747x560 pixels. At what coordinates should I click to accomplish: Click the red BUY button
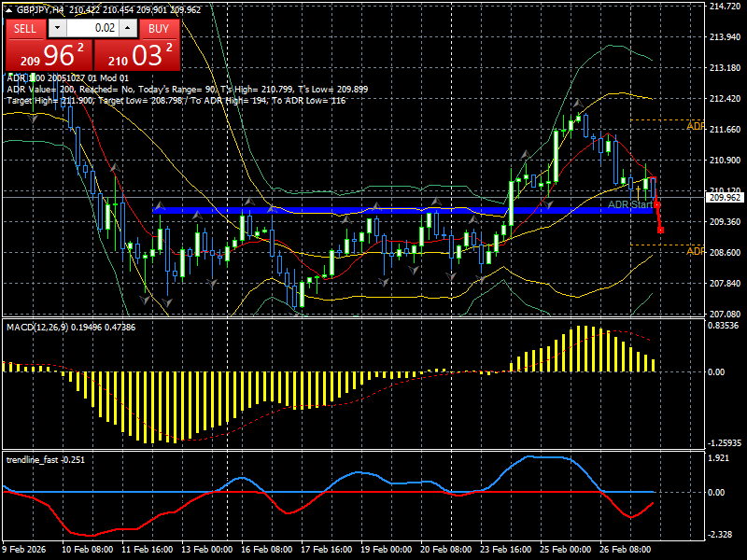159,29
